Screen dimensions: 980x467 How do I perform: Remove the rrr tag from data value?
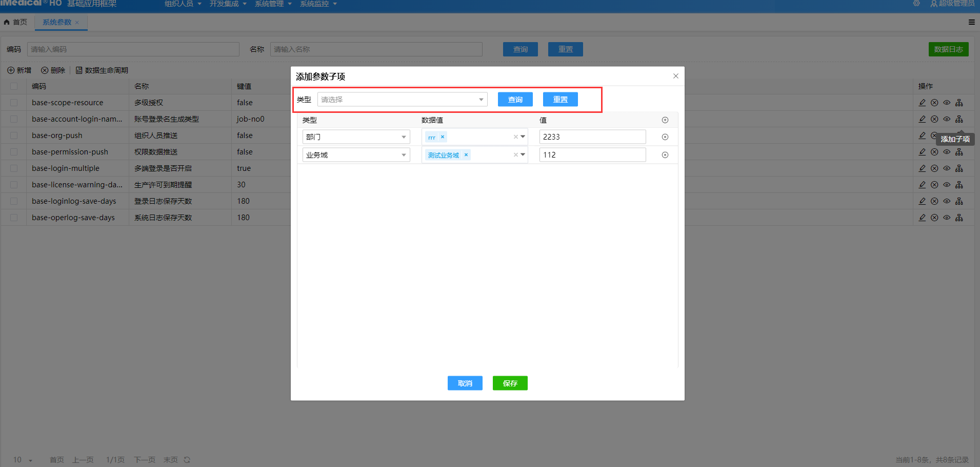pyautogui.click(x=443, y=137)
